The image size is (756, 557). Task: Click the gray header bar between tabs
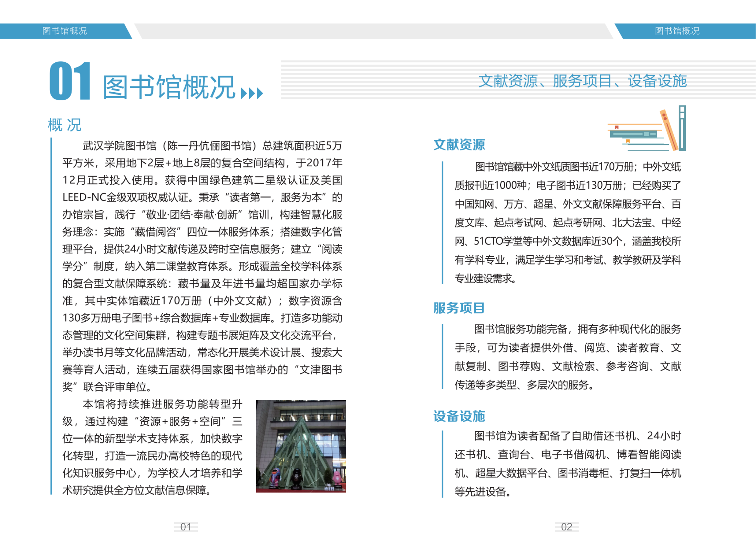click(373, 31)
